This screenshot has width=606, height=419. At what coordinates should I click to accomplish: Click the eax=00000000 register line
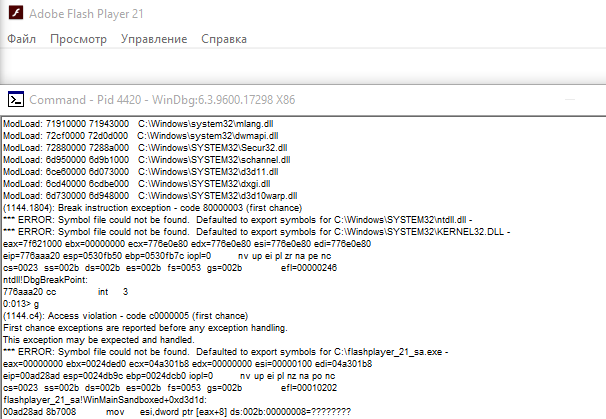187,364
